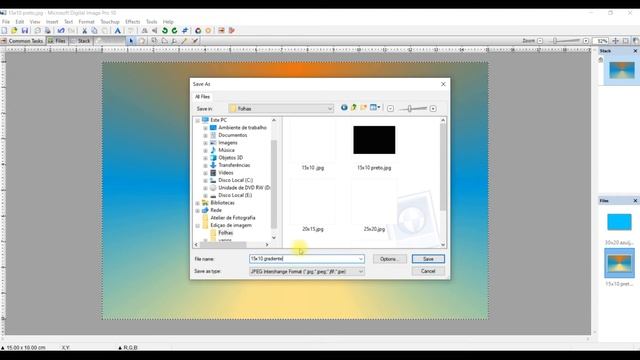Click zoom out minus button near Zoom label
This screenshot has width=640, height=360.
tap(540, 41)
